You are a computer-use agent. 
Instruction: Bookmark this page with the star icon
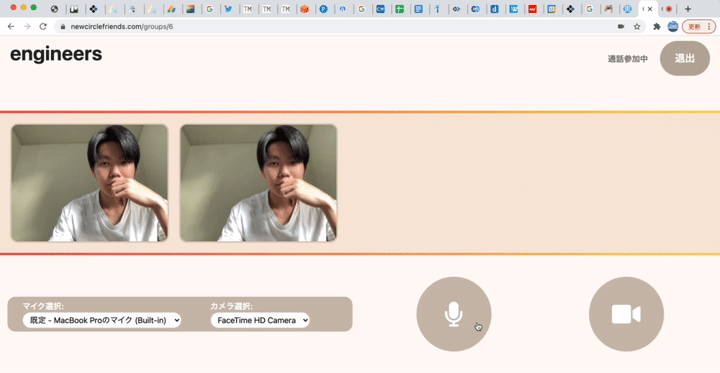pos(637,27)
